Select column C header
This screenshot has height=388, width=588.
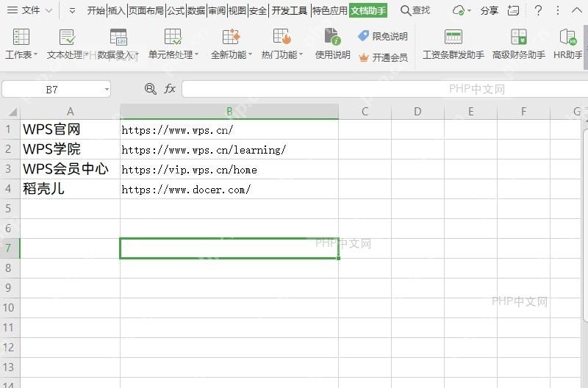click(365, 112)
